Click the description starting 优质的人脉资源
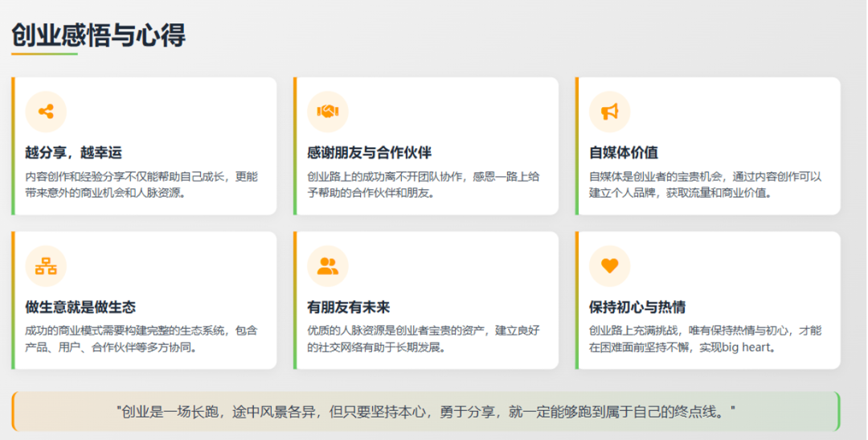The width and height of the screenshot is (868, 440). point(424,339)
